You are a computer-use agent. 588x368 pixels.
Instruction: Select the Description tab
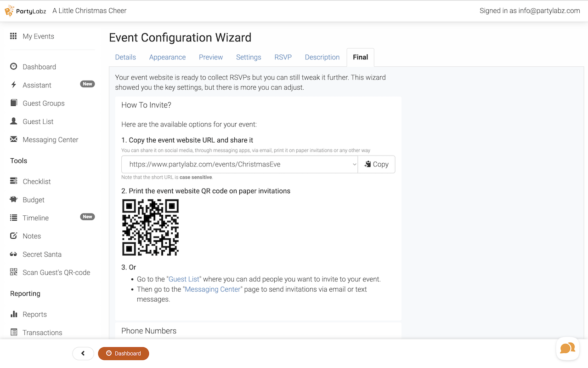(x=322, y=57)
